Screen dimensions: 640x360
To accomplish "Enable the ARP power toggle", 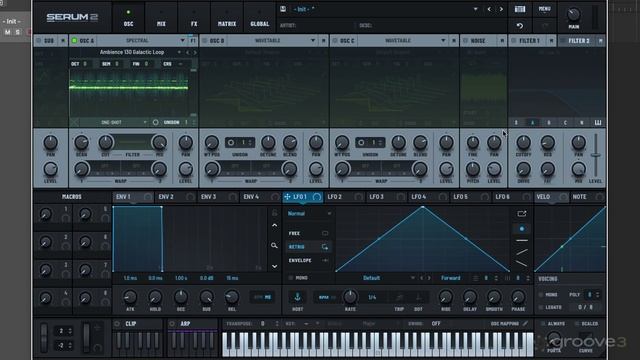I will tap(172, 324).
